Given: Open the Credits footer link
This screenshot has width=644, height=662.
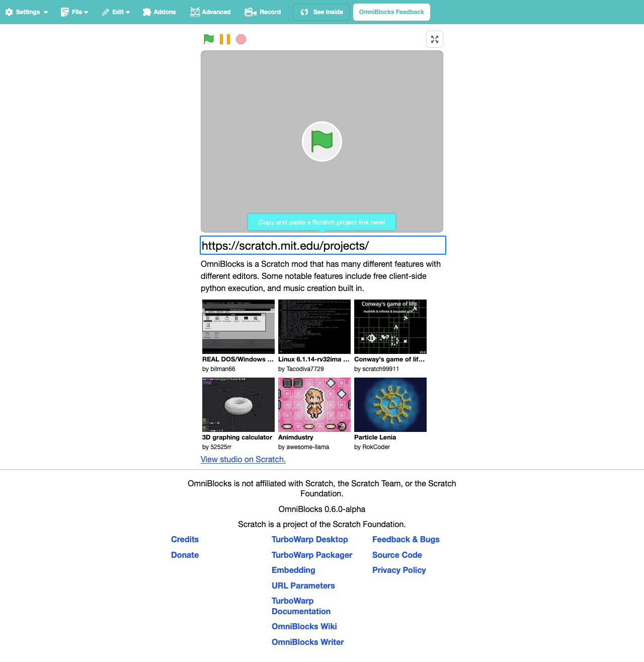Looking at the screenshot, I should pyautogui.click(x=185, y=540).
